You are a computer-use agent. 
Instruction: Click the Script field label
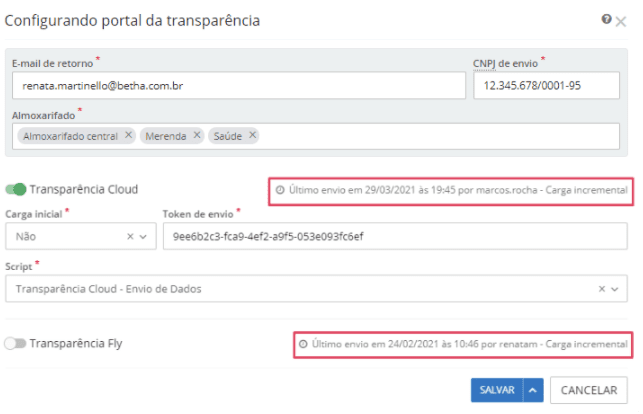(18, 267)
